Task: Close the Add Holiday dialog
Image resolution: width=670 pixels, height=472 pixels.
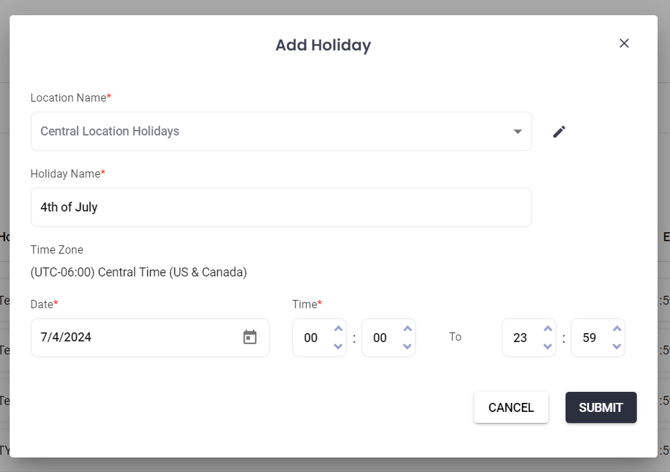Action: [624, 43]
